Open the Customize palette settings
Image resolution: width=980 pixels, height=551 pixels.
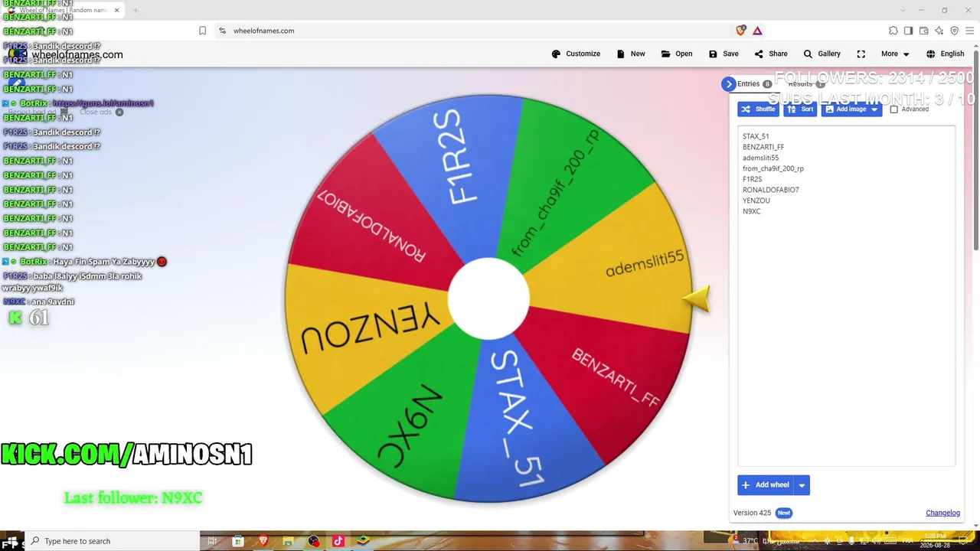coord(576,54)
